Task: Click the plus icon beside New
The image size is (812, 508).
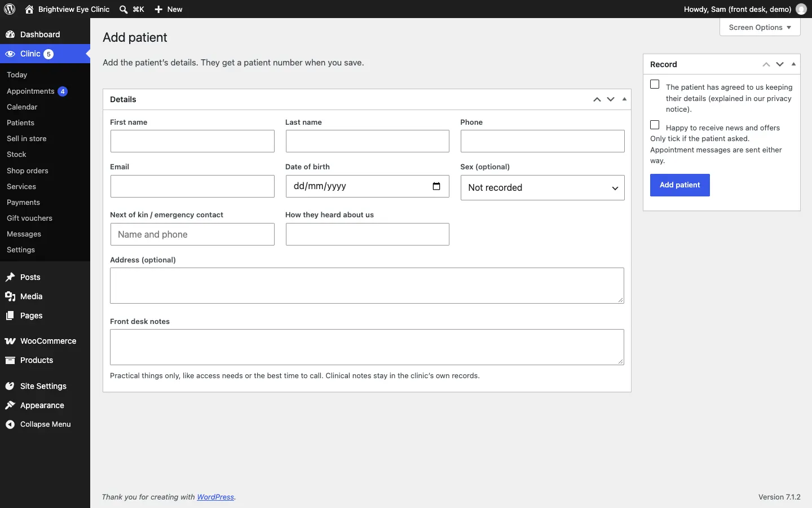Action: 158,9
